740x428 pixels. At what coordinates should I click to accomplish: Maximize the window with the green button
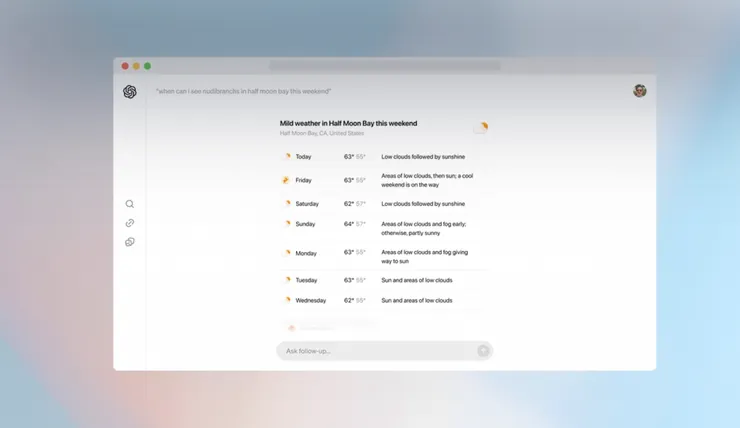click(148, 66)
